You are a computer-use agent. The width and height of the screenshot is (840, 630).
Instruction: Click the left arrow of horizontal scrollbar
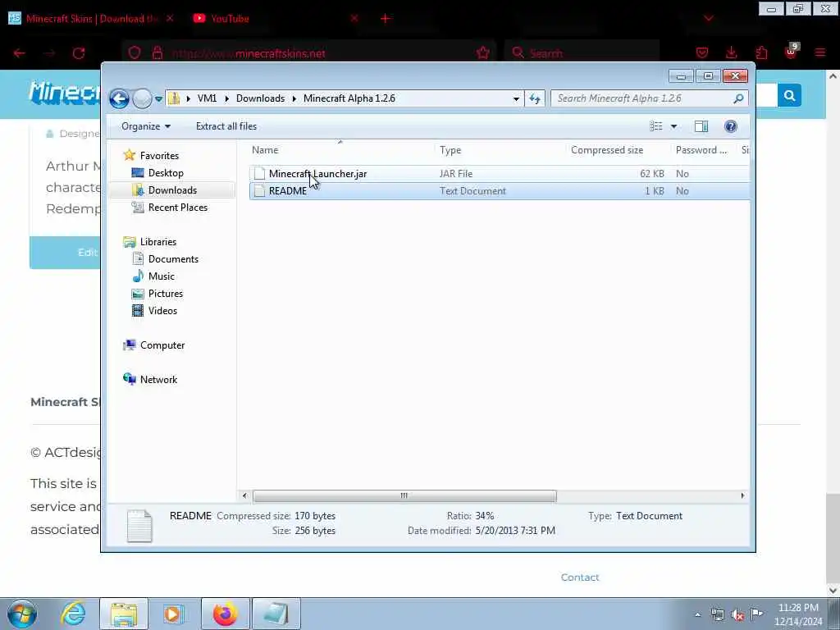(x=244, y=496)
